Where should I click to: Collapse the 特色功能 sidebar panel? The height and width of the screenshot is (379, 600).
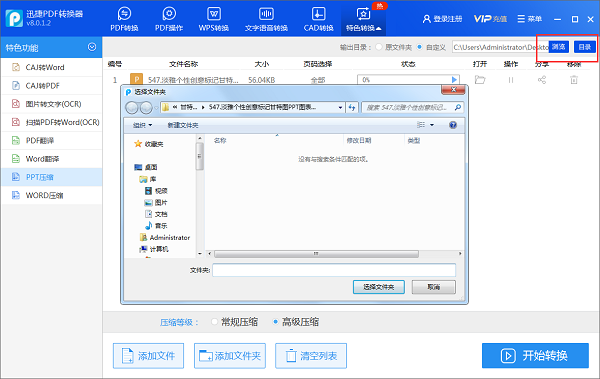pos(92,47)
